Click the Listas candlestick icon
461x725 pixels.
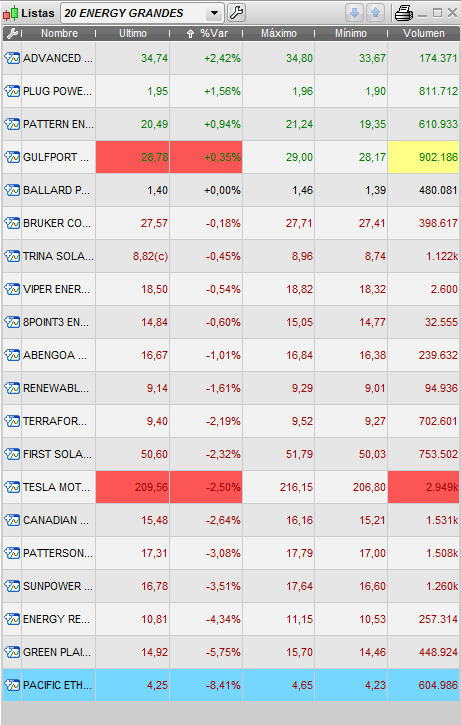tap(11, 13)
